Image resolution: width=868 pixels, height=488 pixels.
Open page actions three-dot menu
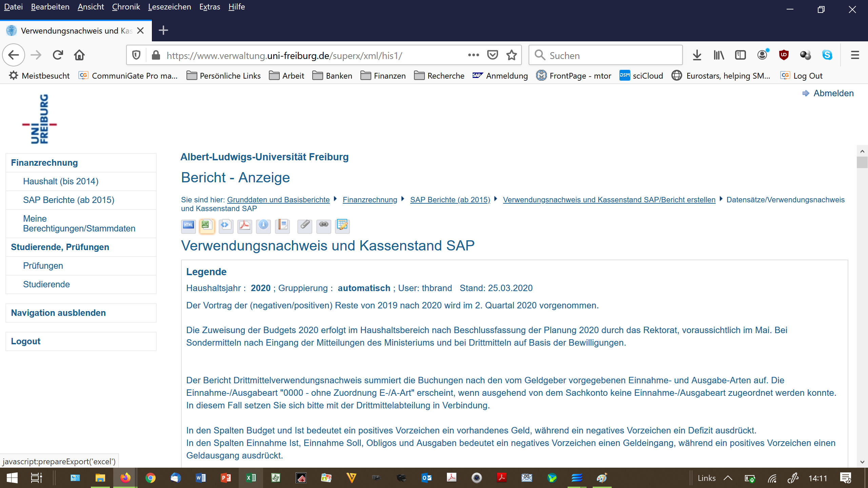pyautogui.click(x=474, y=55)
